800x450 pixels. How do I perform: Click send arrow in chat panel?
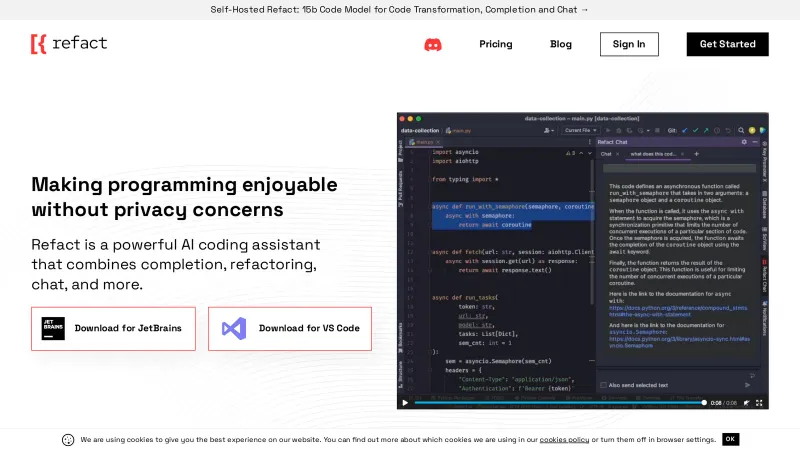coord(748,384)
